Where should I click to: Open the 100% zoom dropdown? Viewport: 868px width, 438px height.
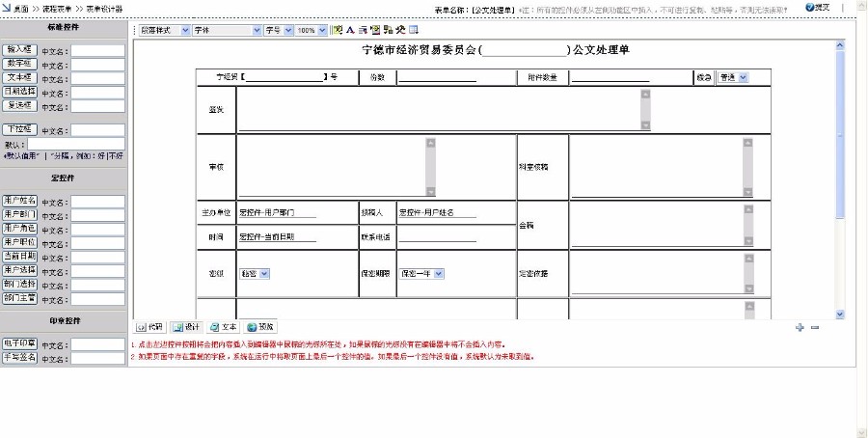312,31
